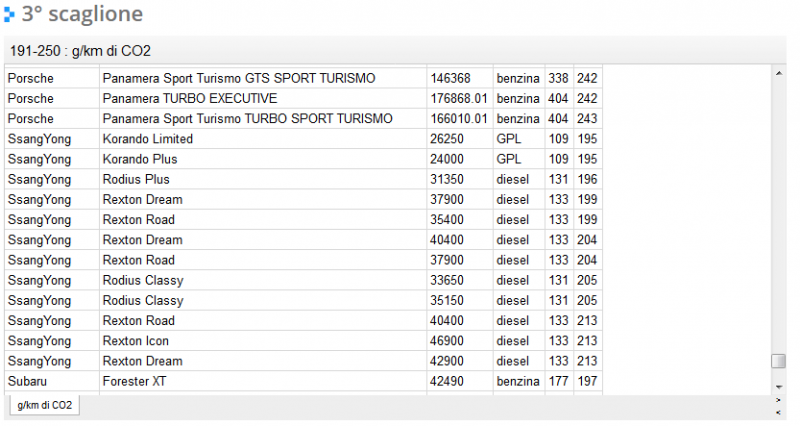Click the blue arrow icon beside 3° scaglione

coord(9,14)
